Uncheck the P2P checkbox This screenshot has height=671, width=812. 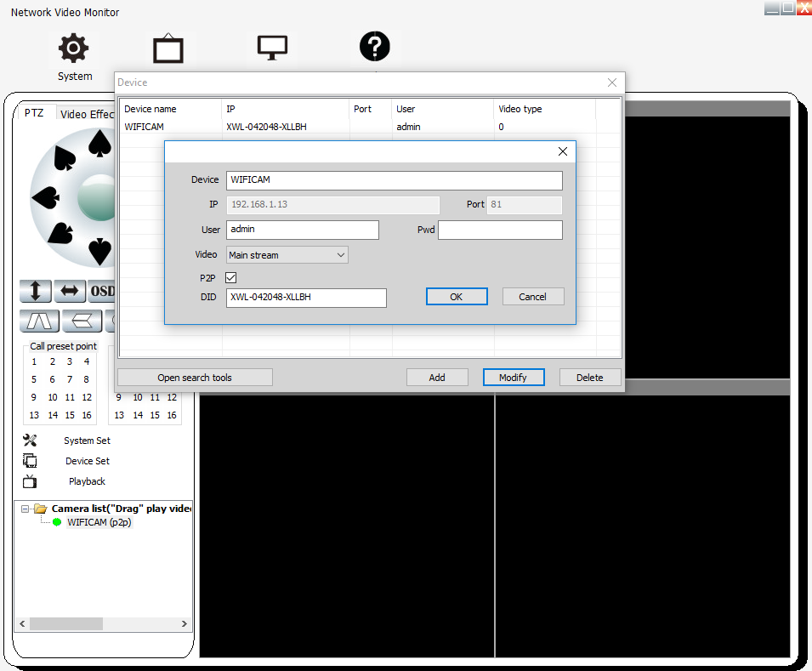coord(230,278)
